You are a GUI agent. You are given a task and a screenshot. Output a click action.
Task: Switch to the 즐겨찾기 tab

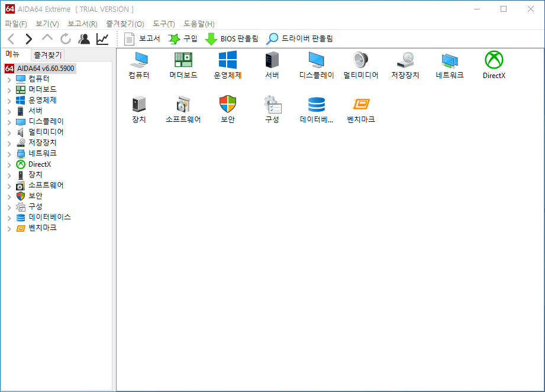tap(47, 55)
